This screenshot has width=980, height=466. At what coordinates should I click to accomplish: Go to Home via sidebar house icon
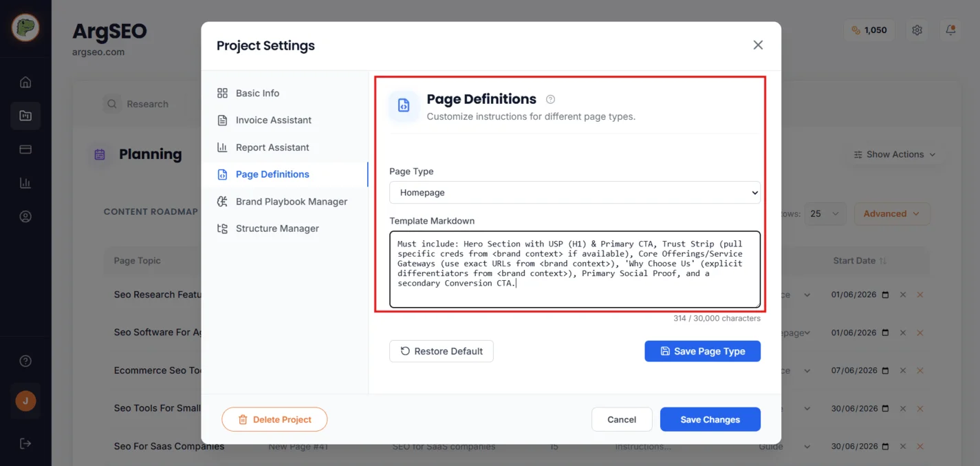[25, 83]
